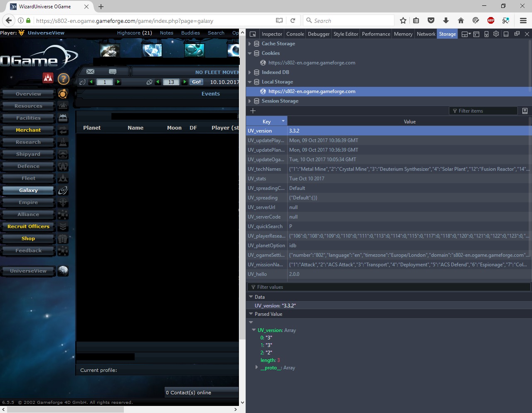Image resolution: width=532 pixels, height=413 pixels.
Task: Click the Adblock Plus ABP icon
Action: [x=491, y=20]
